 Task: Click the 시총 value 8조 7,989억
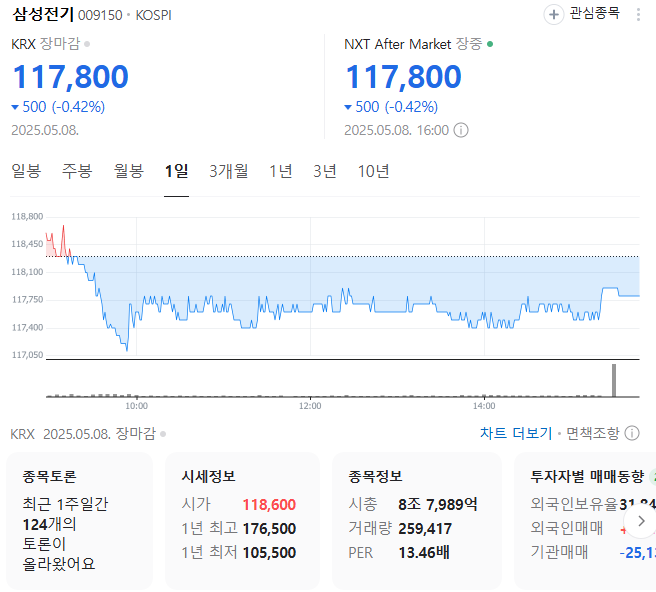tap(438, 505)
